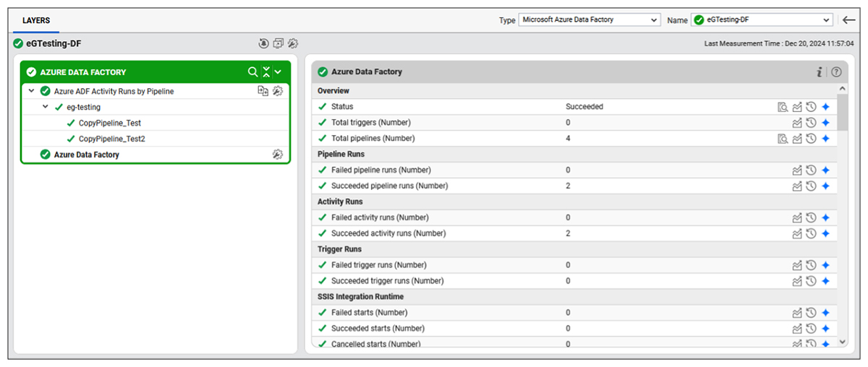868x367 pixels.
Task: Open the Name dropdown showing eGTesting-DF
Action: pos(762,20)
